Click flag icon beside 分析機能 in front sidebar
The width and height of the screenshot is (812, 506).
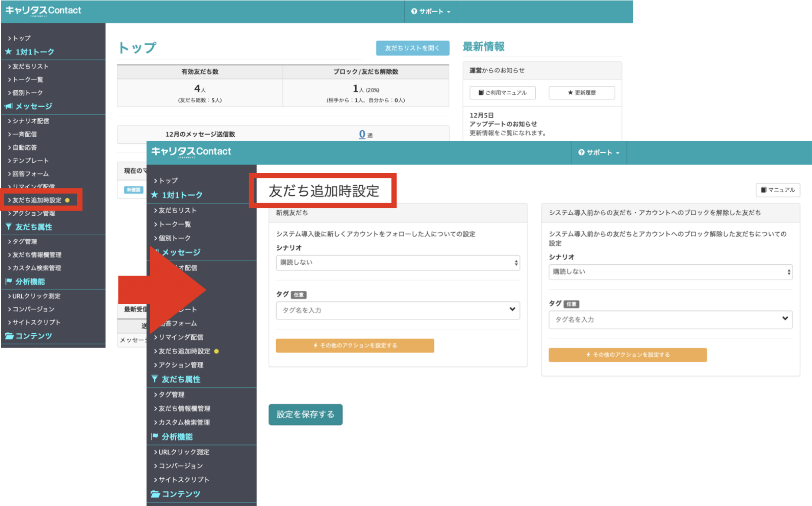(x=154, y=436)
